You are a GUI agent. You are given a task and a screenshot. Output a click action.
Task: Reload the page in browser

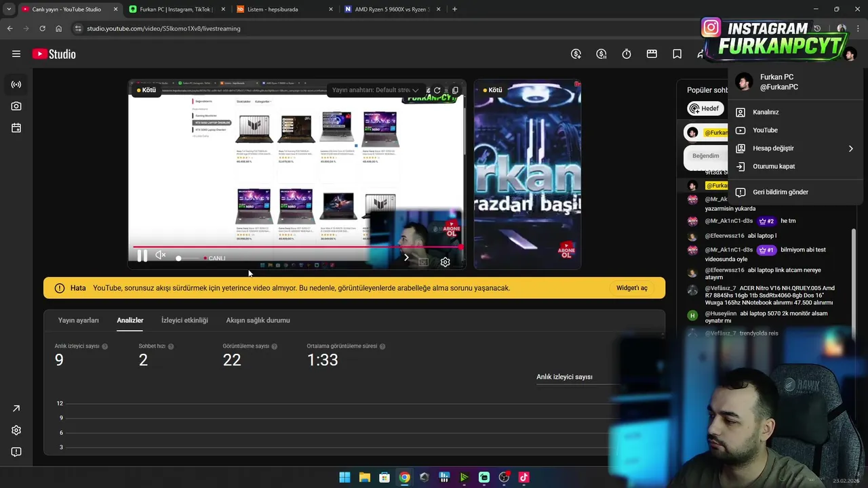pos(42,28)
